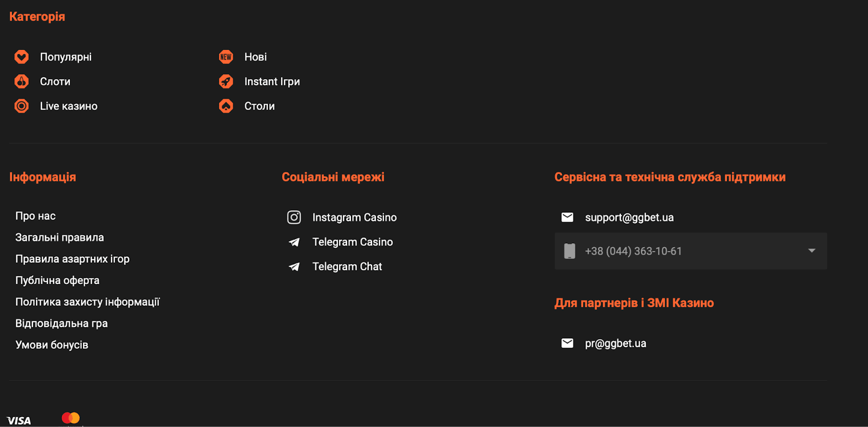Click the heart icon beside Популярні
The height and width of the screenshot is (427, 868).
pyautogui.click(x=22, y=57)
